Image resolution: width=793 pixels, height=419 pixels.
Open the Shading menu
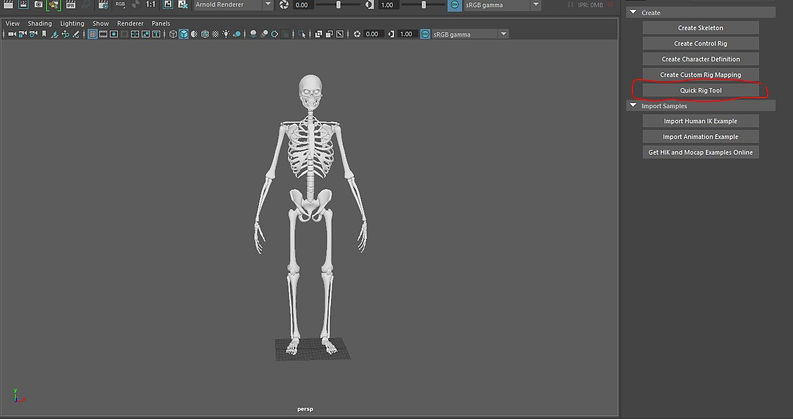point(40,23)
